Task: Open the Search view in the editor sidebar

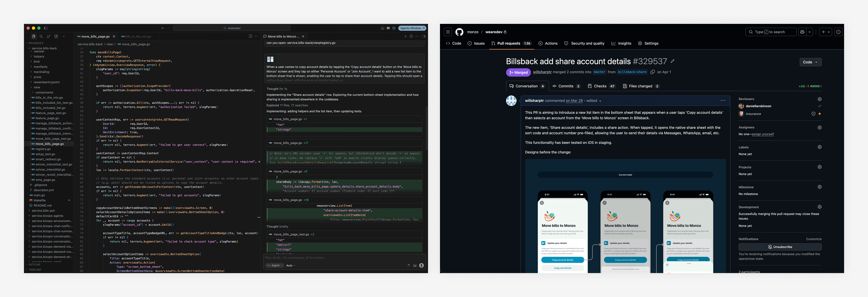Action: pos(41,36)
